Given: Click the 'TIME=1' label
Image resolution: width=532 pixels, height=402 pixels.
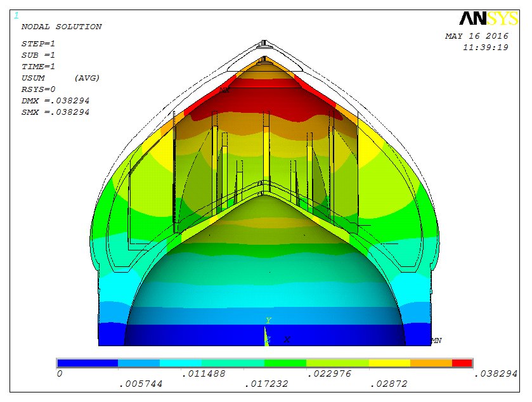Looking at the screenshot, I should tap(38, 67).
